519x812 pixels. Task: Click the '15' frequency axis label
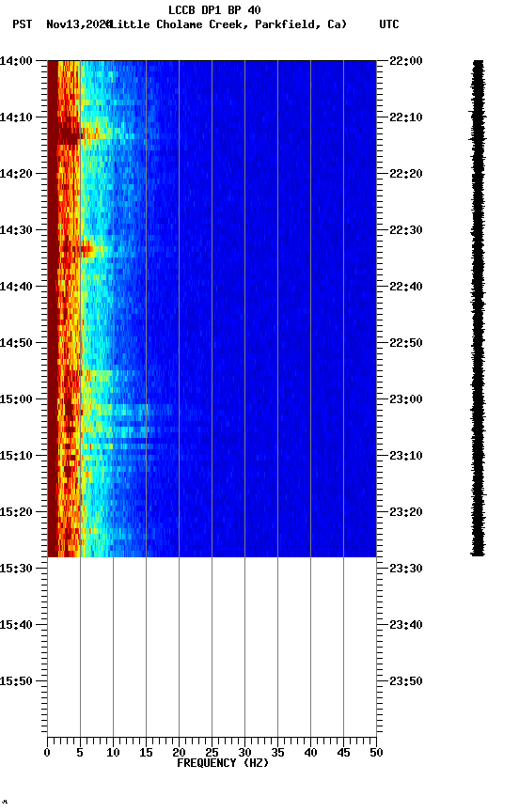(146, 753)
